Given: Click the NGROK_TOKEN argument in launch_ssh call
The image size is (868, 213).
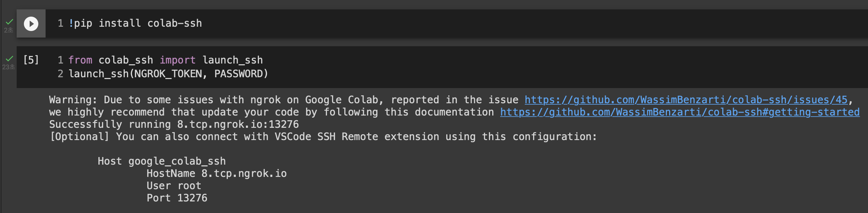Looking at the screenshot, I should [168, 74].
